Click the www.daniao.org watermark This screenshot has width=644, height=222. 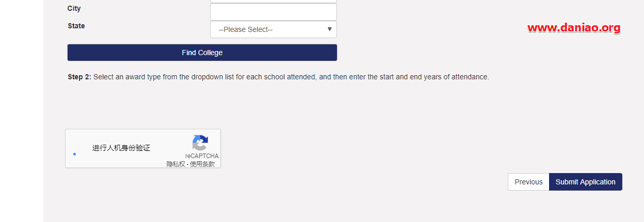574,28
